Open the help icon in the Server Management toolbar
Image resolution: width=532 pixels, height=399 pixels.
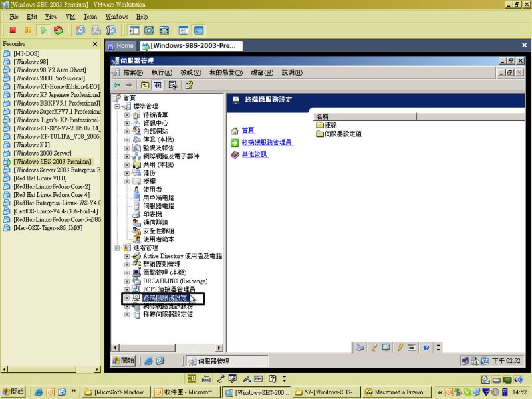point(189,85)
